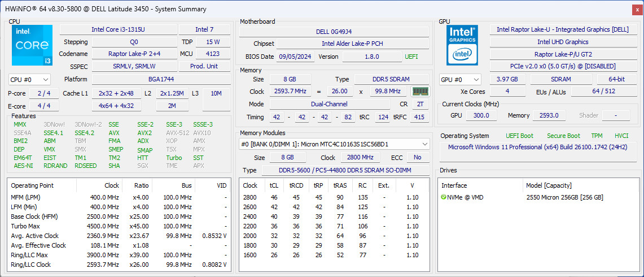The image size is (644, 277).
Task: Click the tRFC 415 value
Action: coord(419,118)
